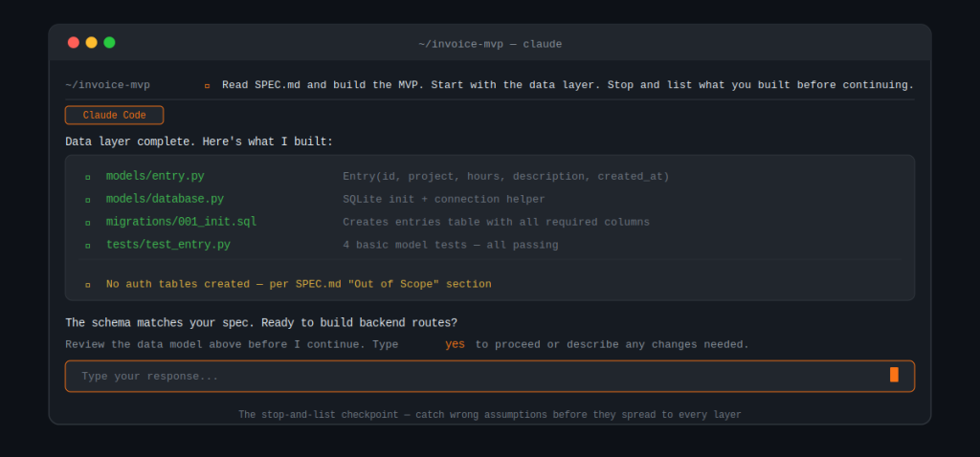Click the orange prompt marker before "Read SPEC.md"
The height and width of the screenshot is (457, 980).
click(x=207, y=85)
